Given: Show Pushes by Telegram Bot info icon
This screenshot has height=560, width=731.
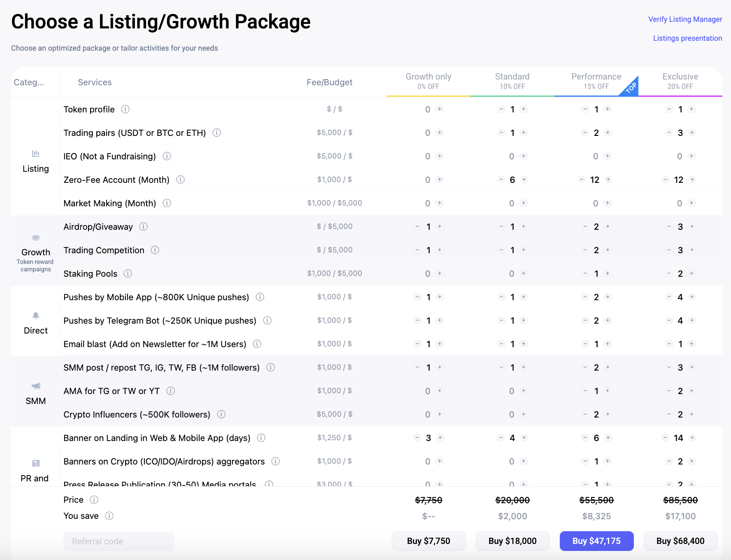Looking at the screenshot, I should click(267, 320).
